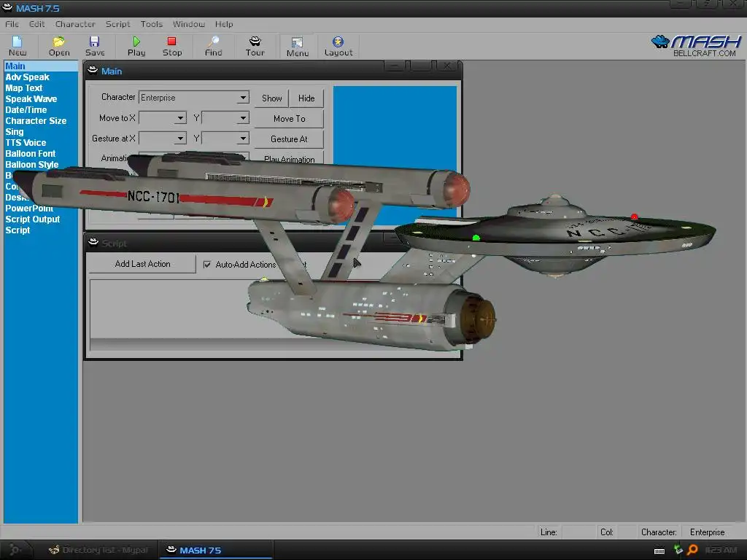Open the Edit menu
Image resolution: width=747 pixels, height=560 pixels.
tap(36, 24)
